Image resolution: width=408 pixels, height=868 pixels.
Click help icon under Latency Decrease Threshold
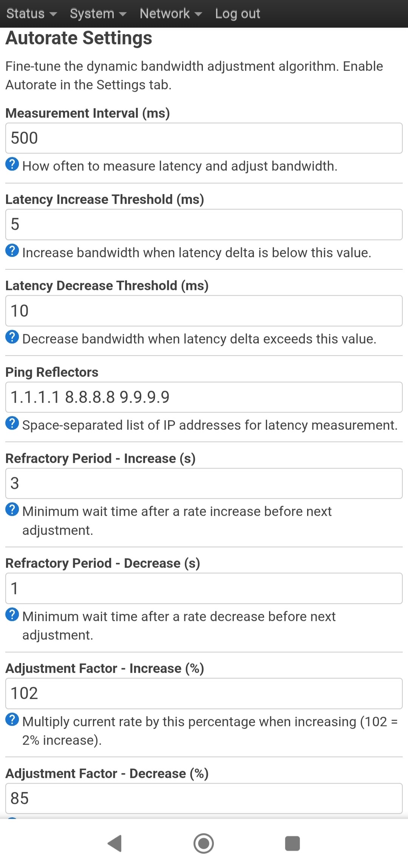point(12,337)
